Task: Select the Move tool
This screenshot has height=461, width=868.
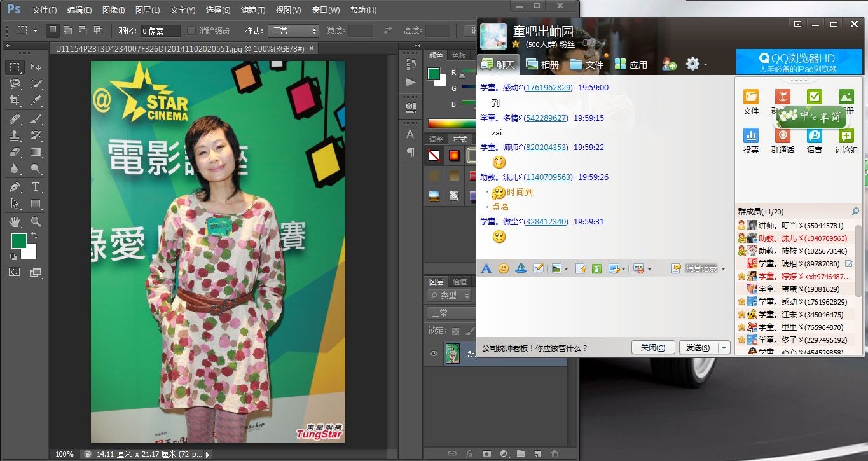Action: point(36,67)
